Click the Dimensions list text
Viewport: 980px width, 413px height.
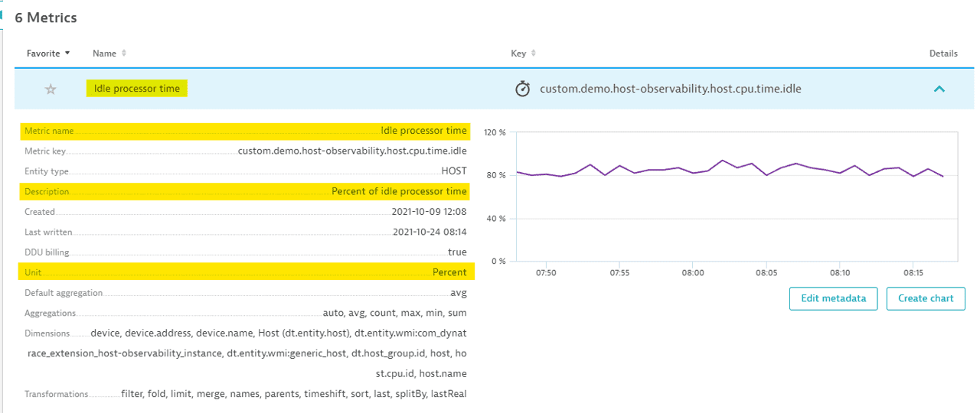(x=278, y=333)
